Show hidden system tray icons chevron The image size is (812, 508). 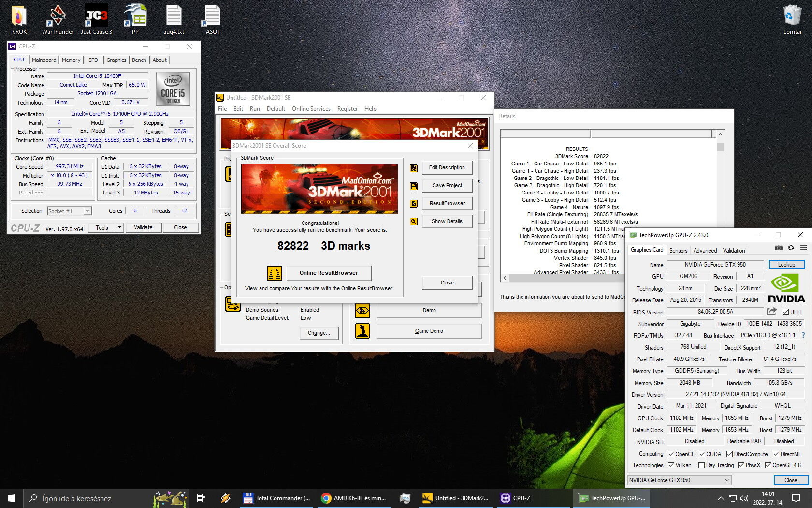click(x=721, y=498)
